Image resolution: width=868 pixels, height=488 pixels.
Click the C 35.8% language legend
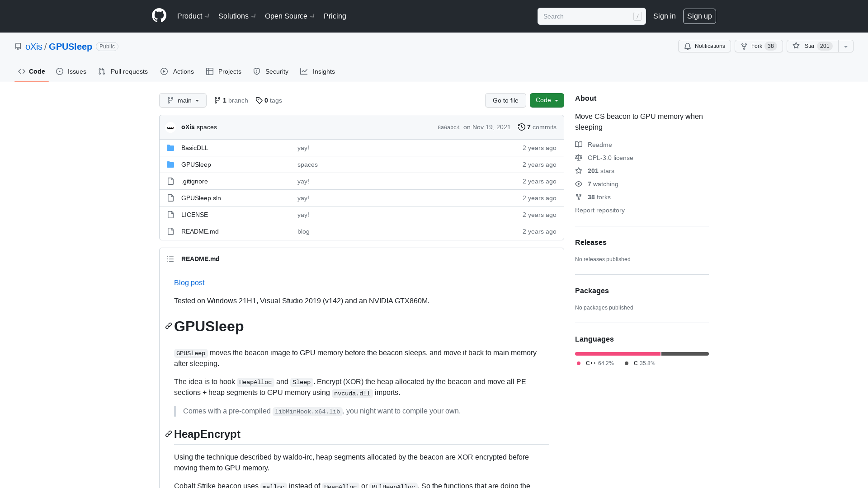[640, 363]
